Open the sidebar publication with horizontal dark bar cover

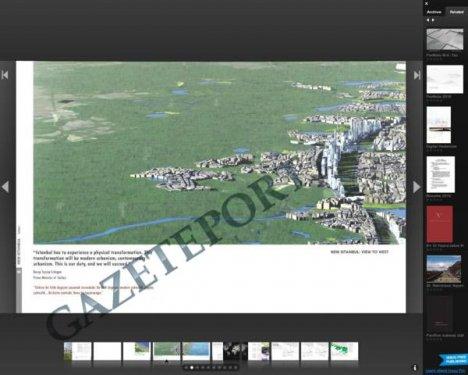point(439,125)
